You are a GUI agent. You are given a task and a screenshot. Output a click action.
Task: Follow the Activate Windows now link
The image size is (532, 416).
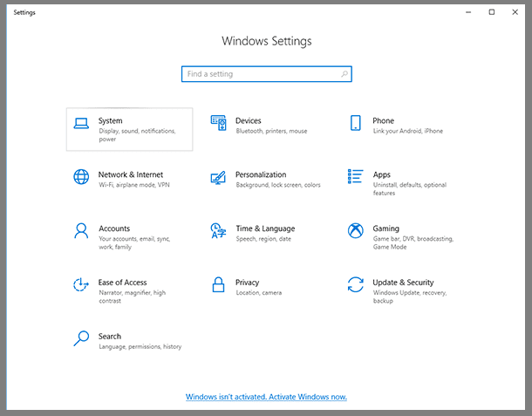tap(266, 397)
